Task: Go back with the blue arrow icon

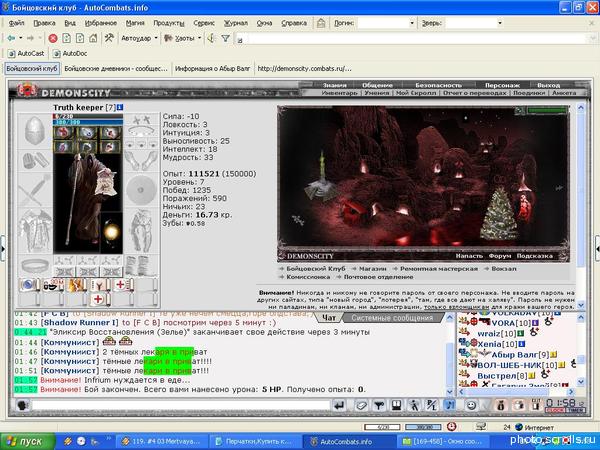Action: pyautogui.click(x=11, y=38)
